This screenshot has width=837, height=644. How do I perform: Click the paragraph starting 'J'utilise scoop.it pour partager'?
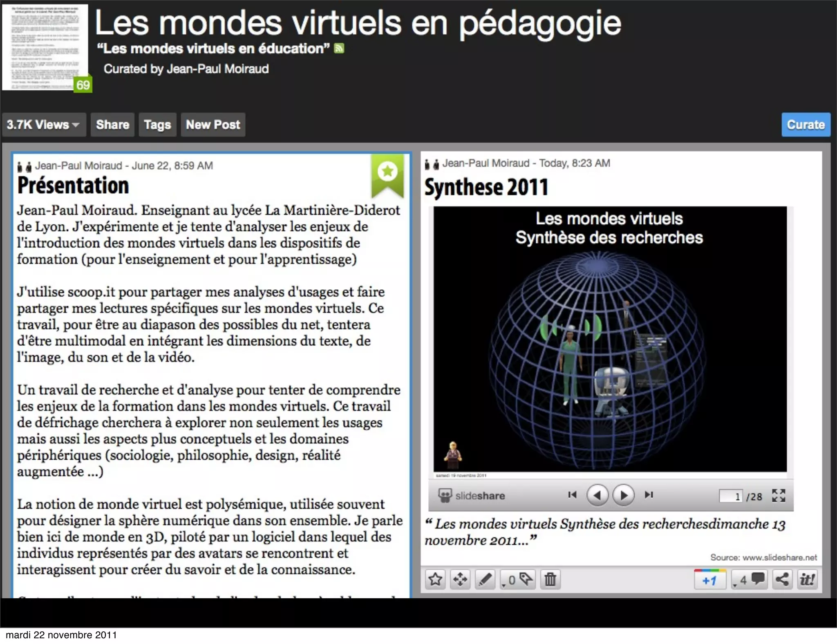coord(201,324)
